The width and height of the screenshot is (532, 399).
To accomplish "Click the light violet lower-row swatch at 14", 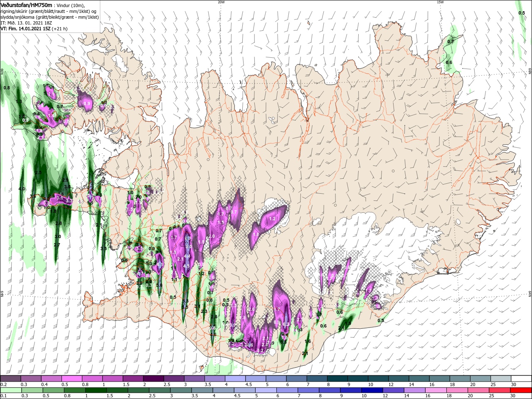I will point(415,390).
